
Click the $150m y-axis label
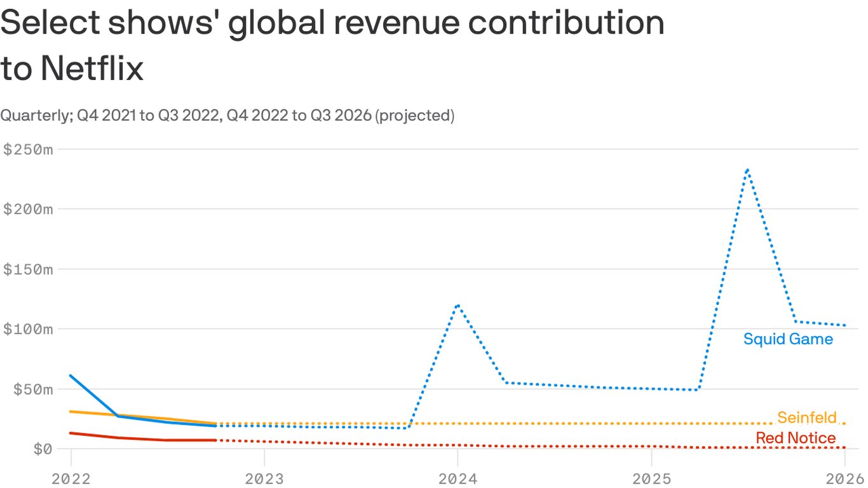pyautogui.click(x=28, y=269)
